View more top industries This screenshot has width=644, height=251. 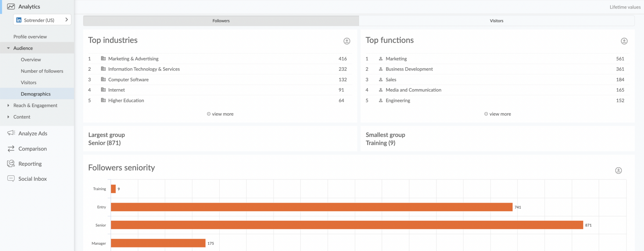click(x=220, y=114)
